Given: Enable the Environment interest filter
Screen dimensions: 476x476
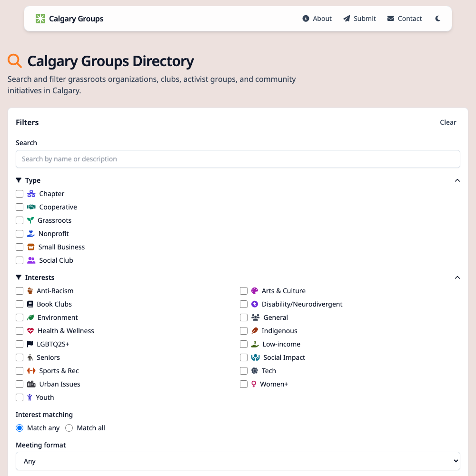Looking at the screenshot, I should (x=20, y=317).
